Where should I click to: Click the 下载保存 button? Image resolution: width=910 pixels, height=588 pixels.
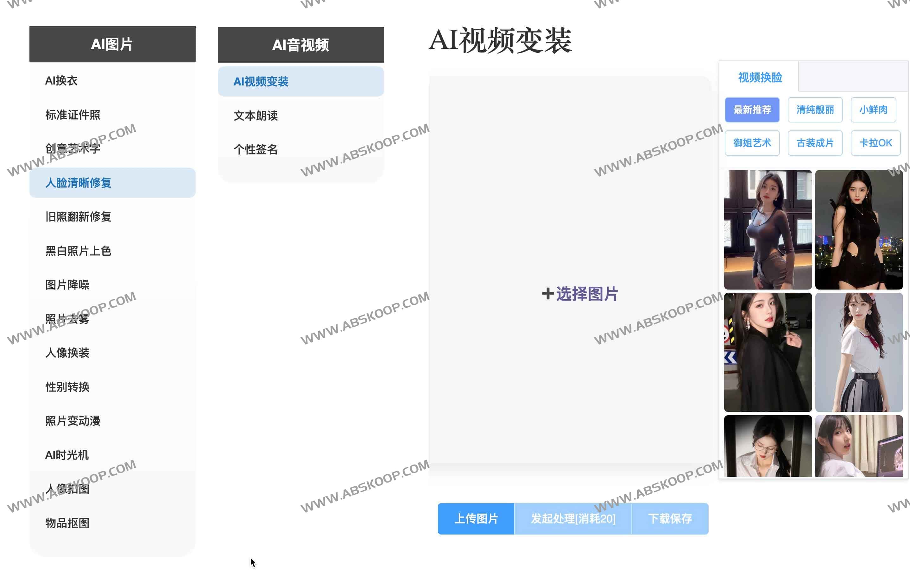tap(670, 519)
